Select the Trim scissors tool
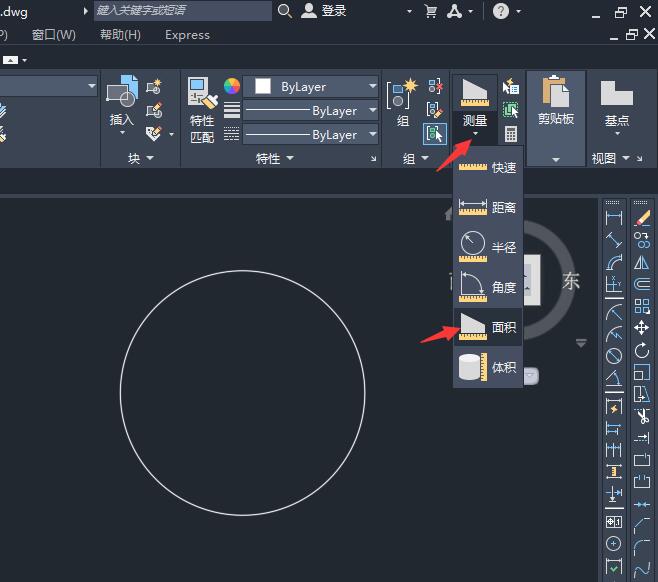The height and width of the screenshot is (582, 658). point(642,416)
